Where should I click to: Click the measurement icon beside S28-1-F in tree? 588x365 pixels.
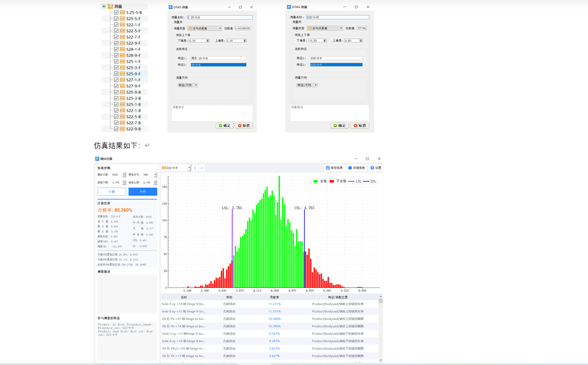tap(122, 49)
